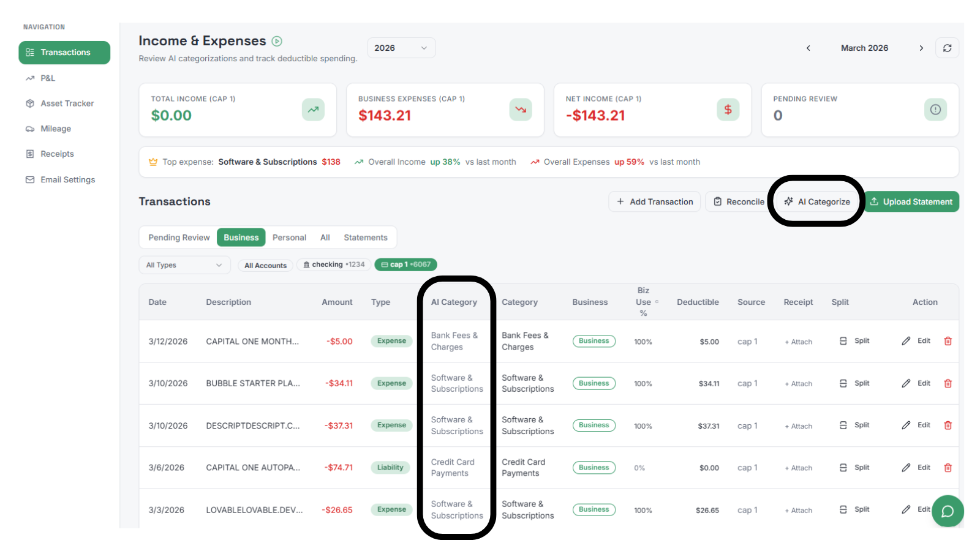Toggle Business tag on CAPITAL ONE AUTOPA... row
The width and height of the screenshot is (980, 551).
(594, 467)
